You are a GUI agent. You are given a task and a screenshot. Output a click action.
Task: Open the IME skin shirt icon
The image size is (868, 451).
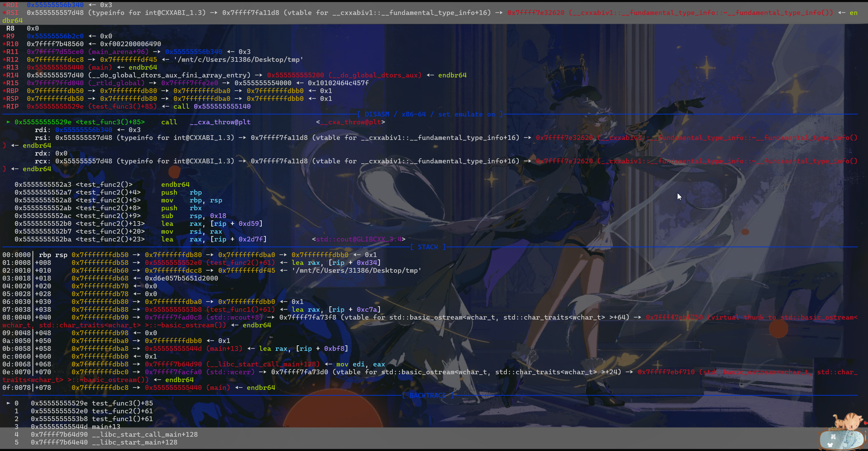tap(830, 445)
